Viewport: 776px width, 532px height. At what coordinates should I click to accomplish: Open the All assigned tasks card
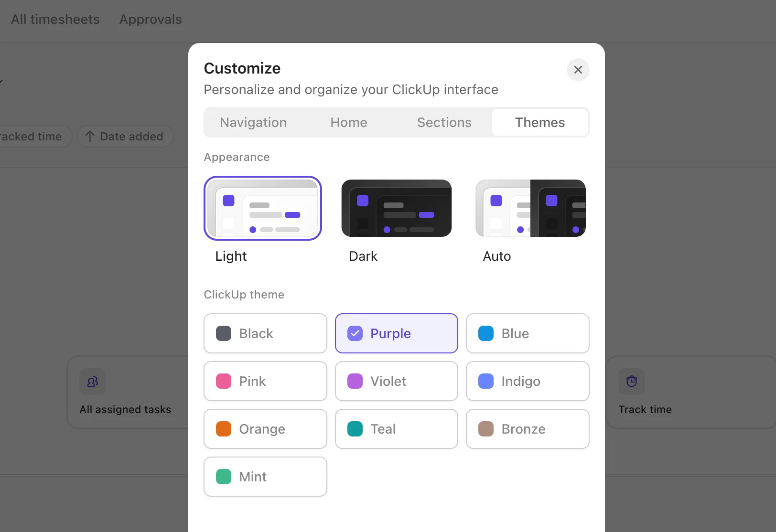[x=128, y=392]
